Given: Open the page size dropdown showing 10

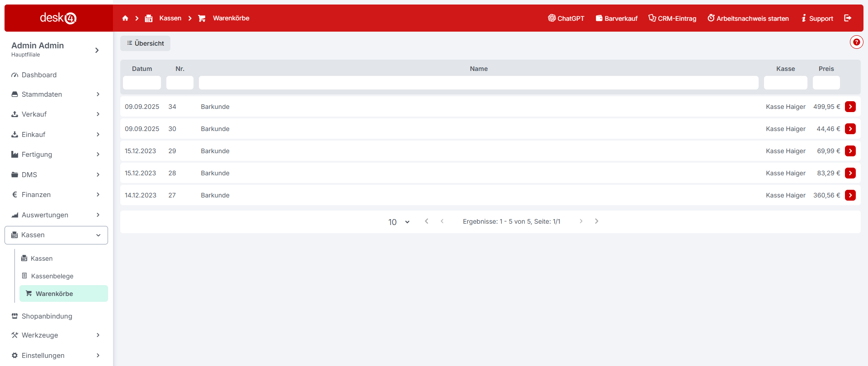Looking at the screenshot, I should (399, 222).
